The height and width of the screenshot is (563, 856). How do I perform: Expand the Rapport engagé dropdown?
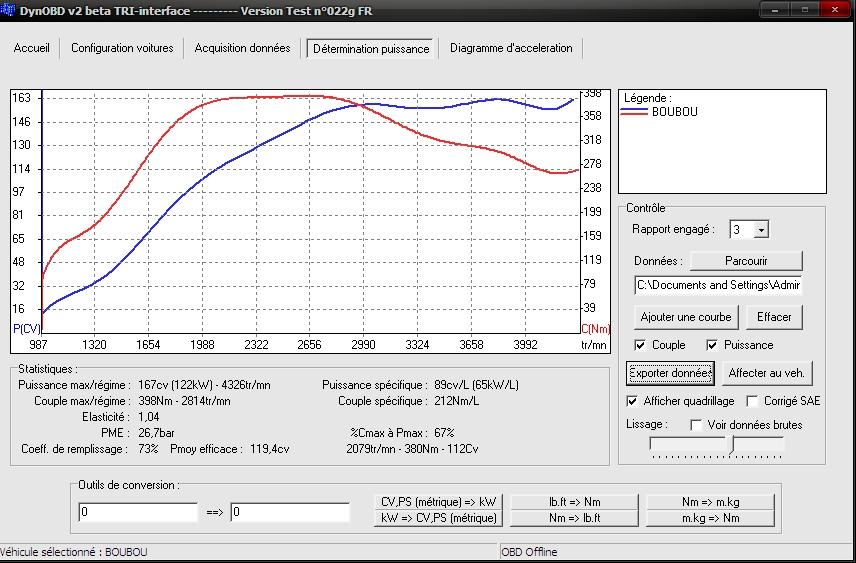(760, 230)
